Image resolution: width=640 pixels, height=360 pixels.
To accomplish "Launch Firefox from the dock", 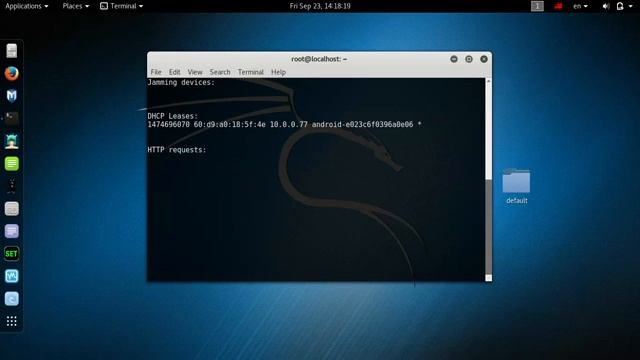I will click(x=11, y=73).
